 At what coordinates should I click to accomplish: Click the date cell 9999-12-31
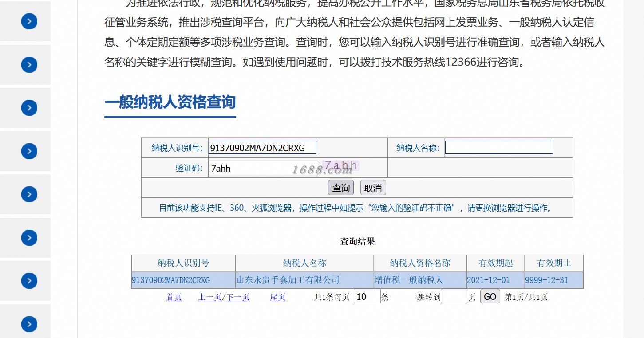pyautogui.click(x=554, y=280)
